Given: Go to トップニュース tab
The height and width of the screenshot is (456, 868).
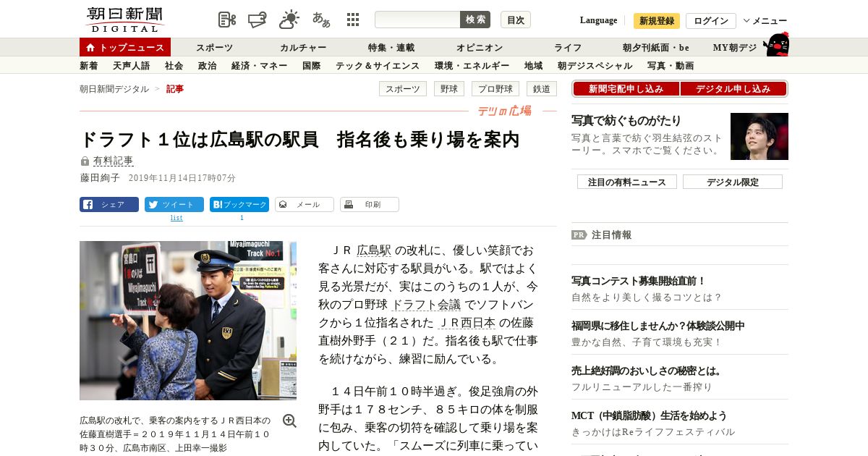Looking at the screenshot, I should pos(125,47).
